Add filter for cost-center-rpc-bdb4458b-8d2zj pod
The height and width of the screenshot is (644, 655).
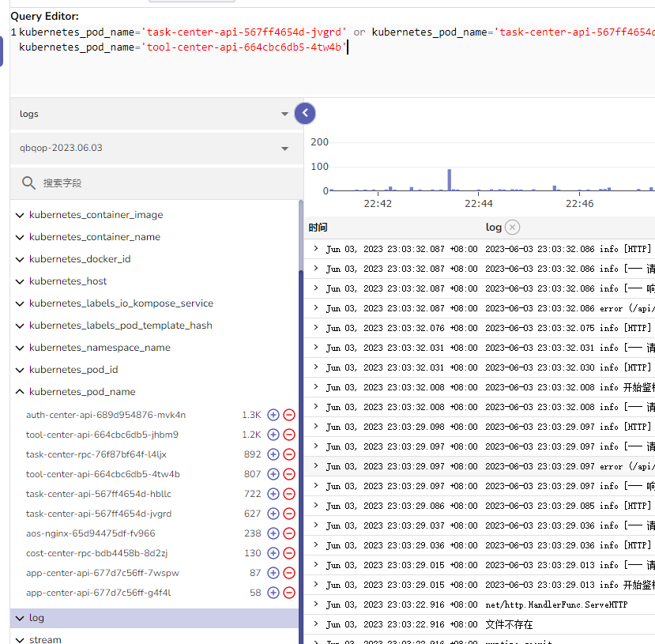click(x=273, y=552)
